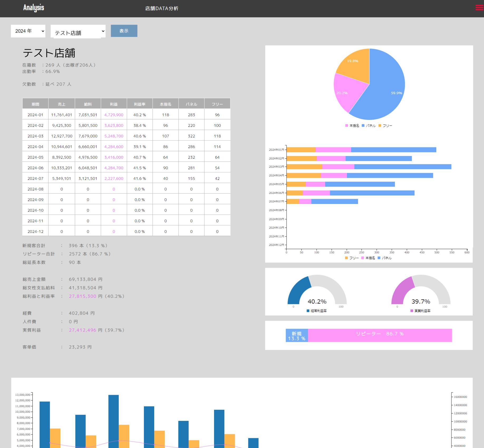
Task: Click the 経常利益率 gauge legend
Action: (x=317, y=311)
